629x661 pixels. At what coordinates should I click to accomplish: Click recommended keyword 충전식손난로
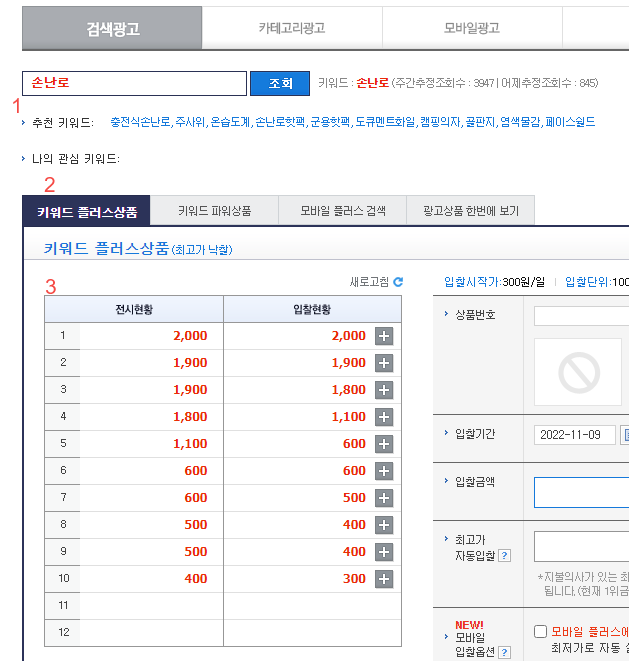tap(141, 122)
